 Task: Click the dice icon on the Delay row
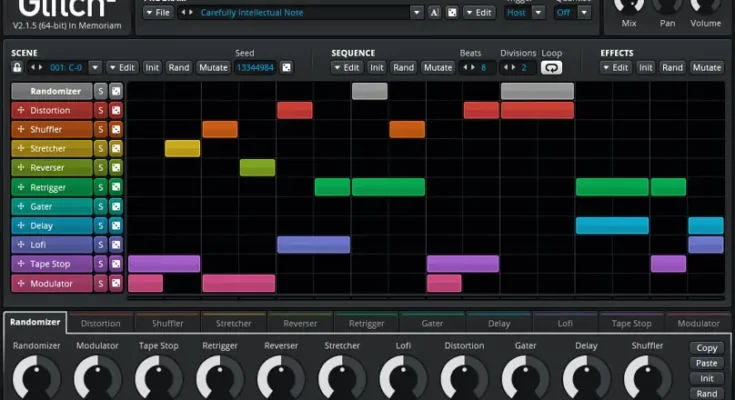(x=116, y=226)
